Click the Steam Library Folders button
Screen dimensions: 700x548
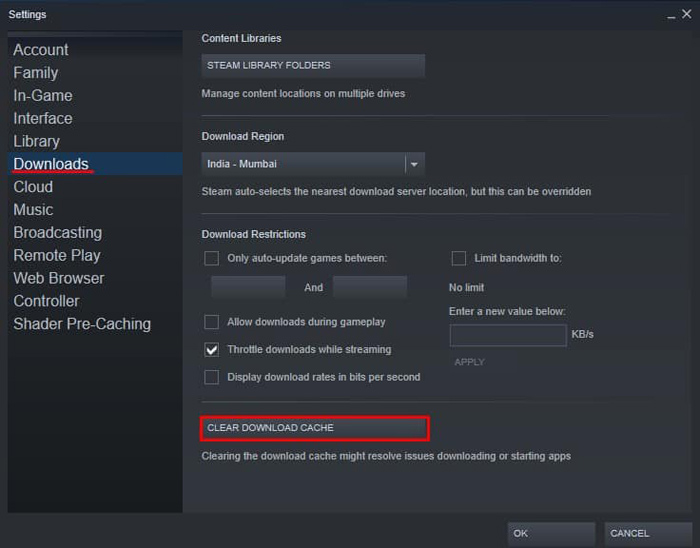(x=313, y=66)
